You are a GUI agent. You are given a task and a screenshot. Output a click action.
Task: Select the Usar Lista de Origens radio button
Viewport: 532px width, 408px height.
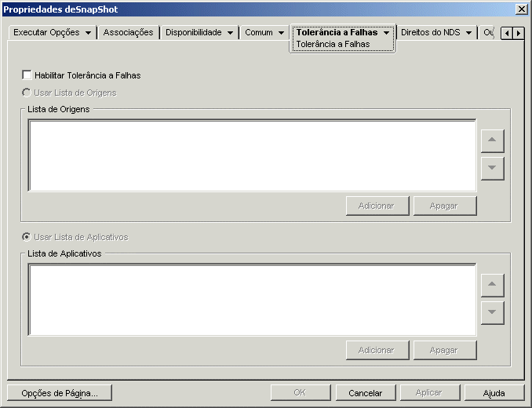[x=27, y=93]
